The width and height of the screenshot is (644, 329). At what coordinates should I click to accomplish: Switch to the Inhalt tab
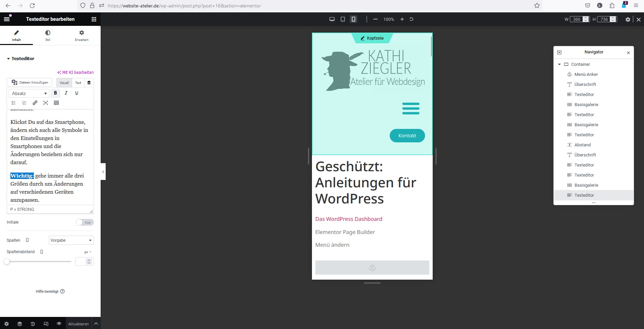click(16, 35)
